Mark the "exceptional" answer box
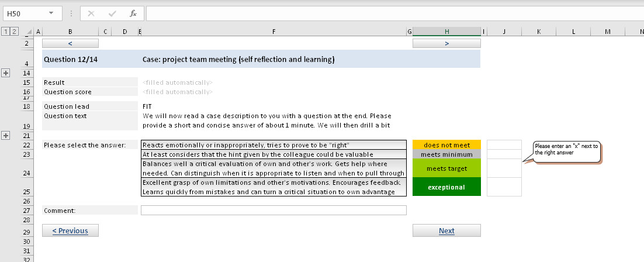The width and height of the screenshot is (644, 262). click(504, 187)
